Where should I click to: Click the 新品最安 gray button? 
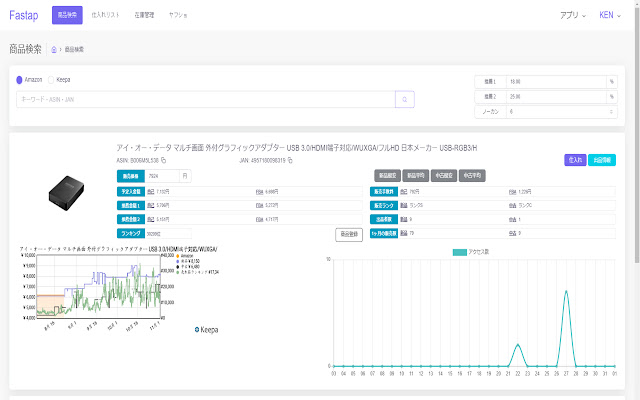tap(387, 176)
